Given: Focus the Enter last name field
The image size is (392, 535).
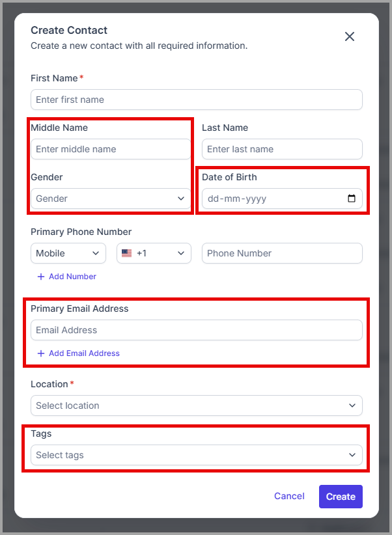Looking at the screenshot, I should (282, 149).
